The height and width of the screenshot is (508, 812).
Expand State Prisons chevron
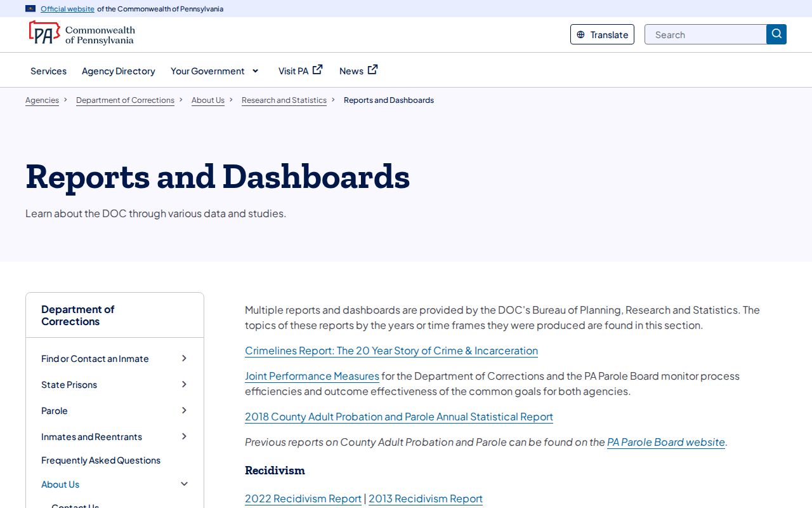184,384
